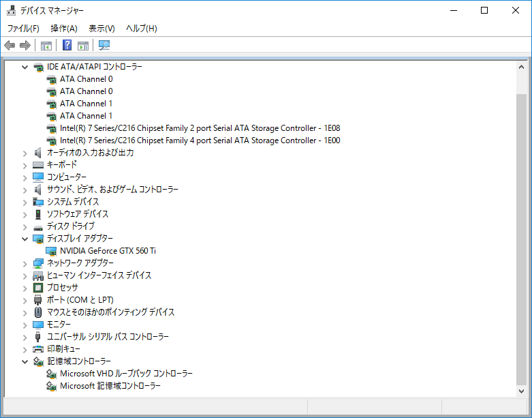The height and width of the screenshot is (418, 532).
Task: Click the scan for hardware changes icon
Action: coord(104,46)
